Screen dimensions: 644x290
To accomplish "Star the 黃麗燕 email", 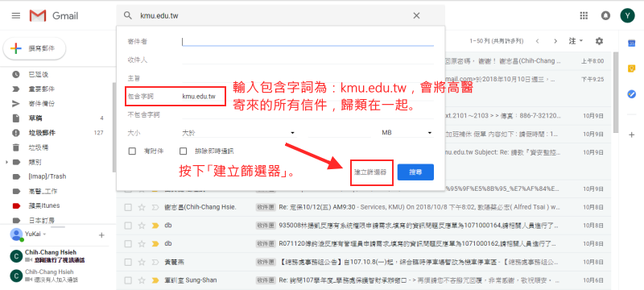I will click(142, 262).
